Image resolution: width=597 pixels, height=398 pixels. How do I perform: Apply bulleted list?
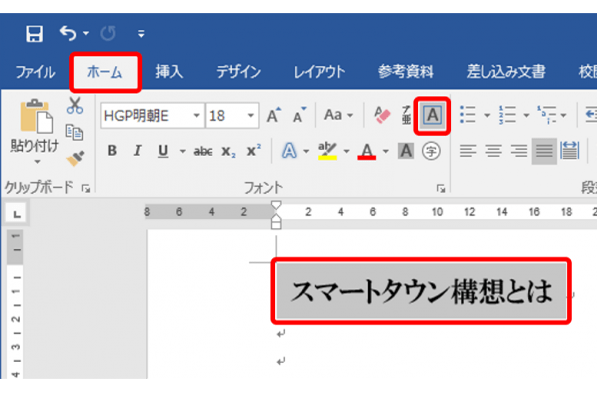click(468, 115)
